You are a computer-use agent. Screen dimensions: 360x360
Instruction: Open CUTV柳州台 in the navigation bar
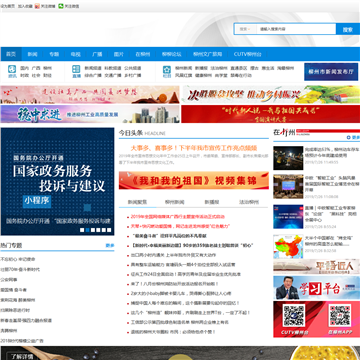pos(248,54)
